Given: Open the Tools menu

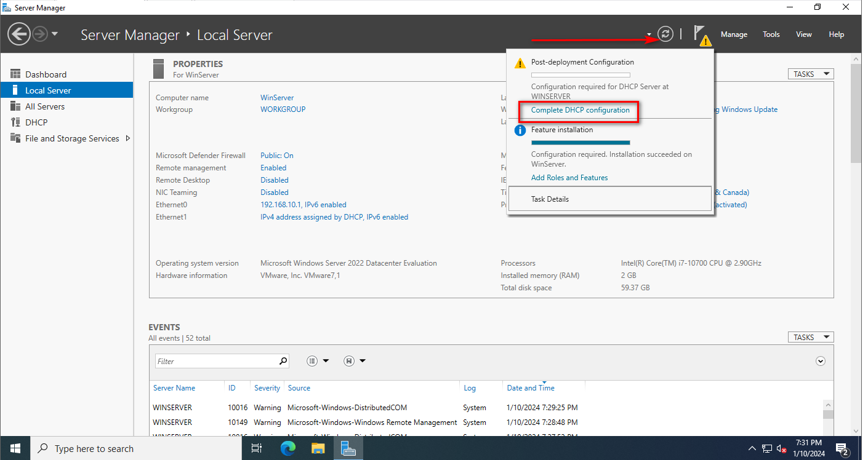Looking at the screenshot, I should pos(771,34).
